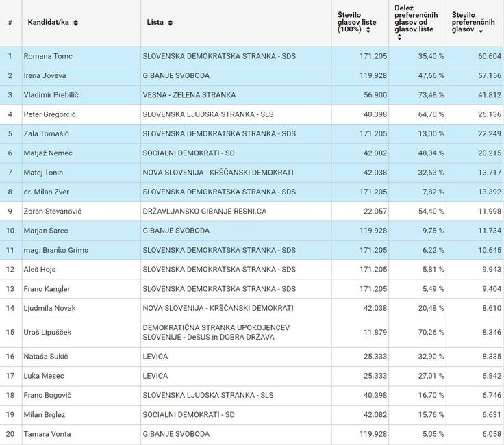This screenshot has height=445, width=504.
Task: Select candidate Franc Bogovič
Action: pyautogui.click(x=47, y=395)
